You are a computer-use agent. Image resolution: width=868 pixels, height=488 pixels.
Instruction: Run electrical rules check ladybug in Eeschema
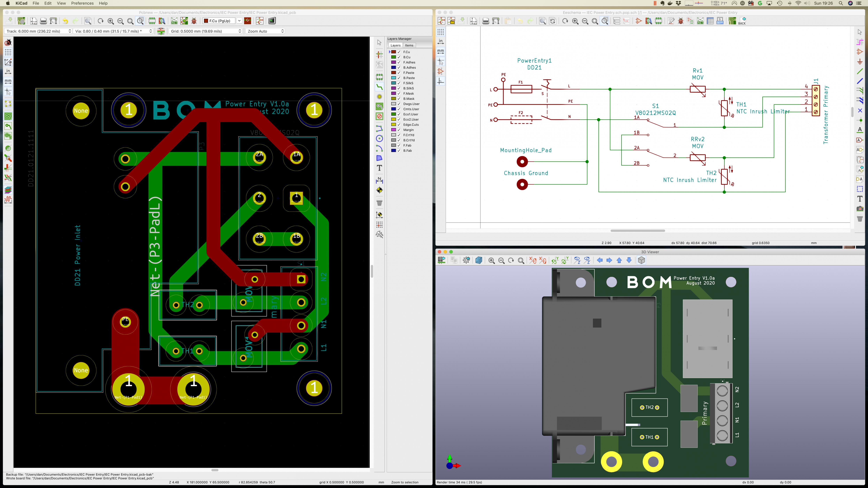click(681, 21)
